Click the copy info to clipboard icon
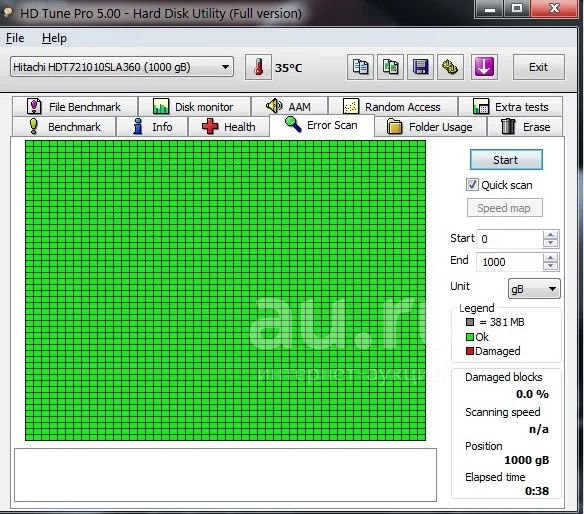The height and width of the screenshot is (514, 584). click(x=360, y=67)
